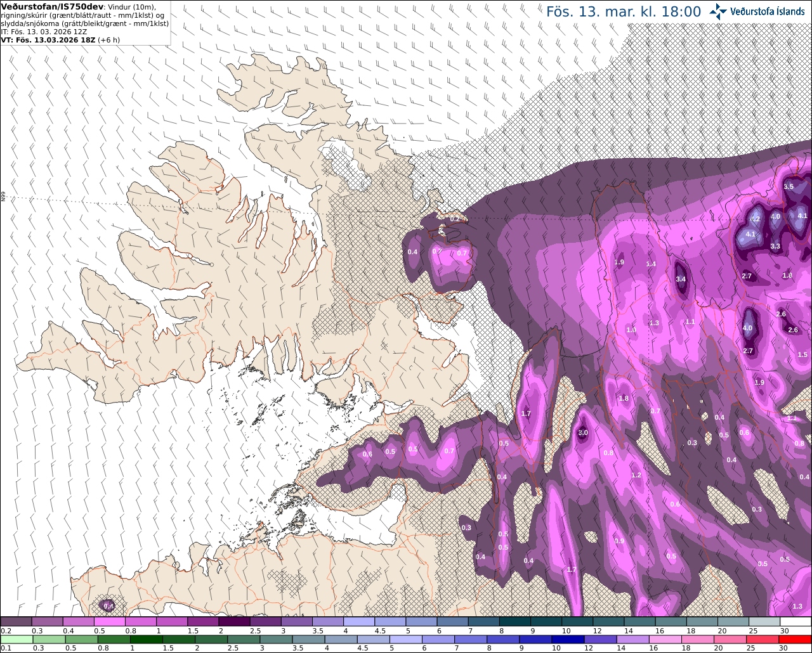Click the IS750dev model description box
Image resolution: width=812 pixels, height=653 pixels.
[85, 23]
